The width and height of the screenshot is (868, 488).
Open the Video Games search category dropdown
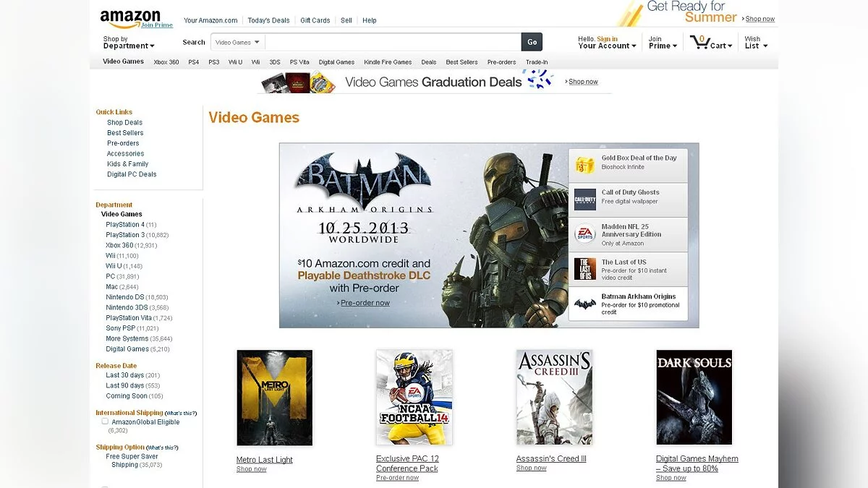(238, 42)
